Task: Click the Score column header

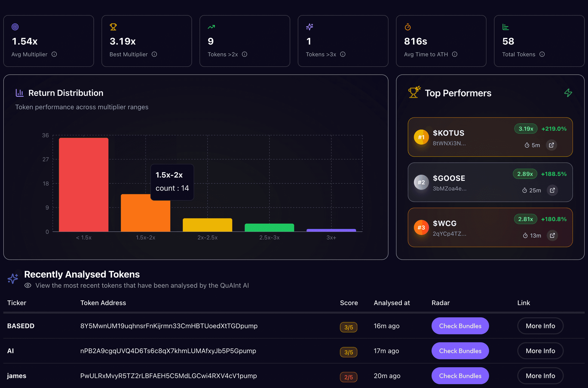Action: (x=349, y=303)
